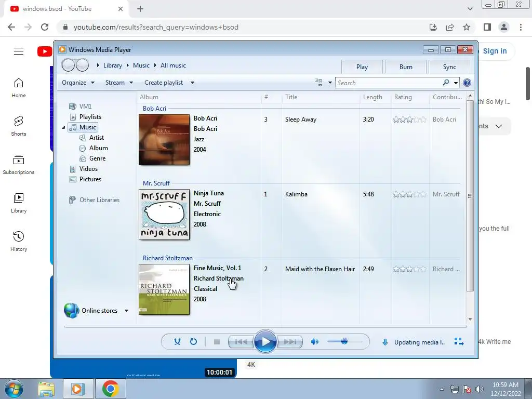Rate the Sleep Away track stars
This screenshot has width=532, height=399.
[409, 119]
